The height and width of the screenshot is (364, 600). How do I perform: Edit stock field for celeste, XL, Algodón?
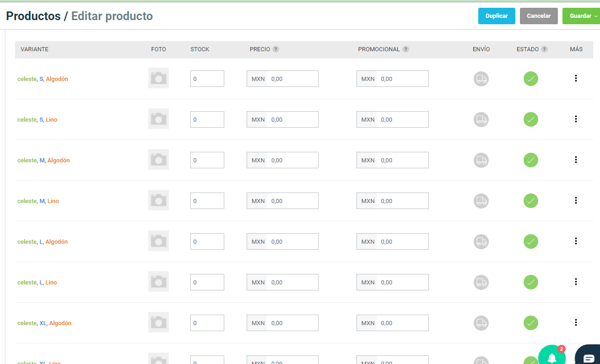[207, 323]
